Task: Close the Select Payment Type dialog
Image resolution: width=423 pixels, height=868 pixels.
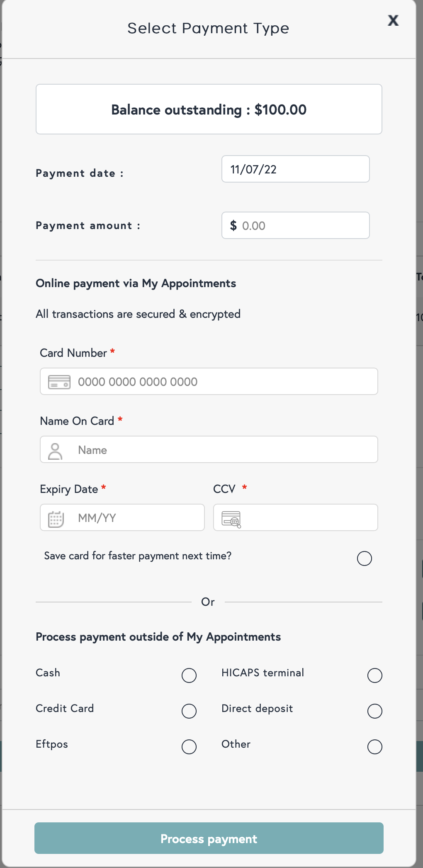Action: click(393, 20)
